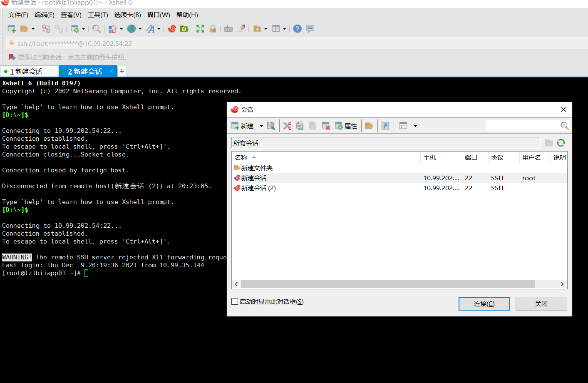Open the 查看(V) menu
This screenshot has height=383, width=588.
pos(71,15)
